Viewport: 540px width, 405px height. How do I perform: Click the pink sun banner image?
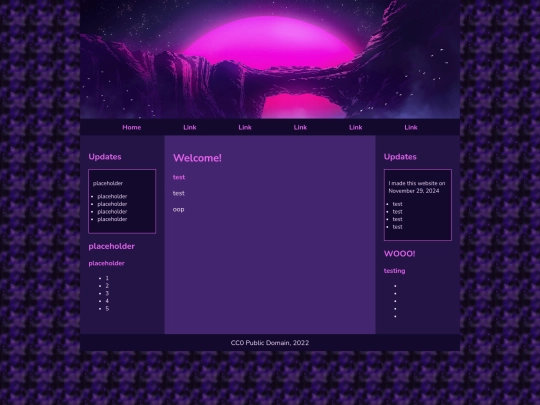270,59
